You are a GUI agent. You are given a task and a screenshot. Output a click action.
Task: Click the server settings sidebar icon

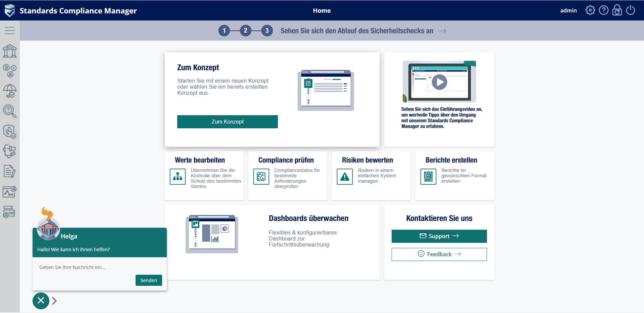(10, 212)
